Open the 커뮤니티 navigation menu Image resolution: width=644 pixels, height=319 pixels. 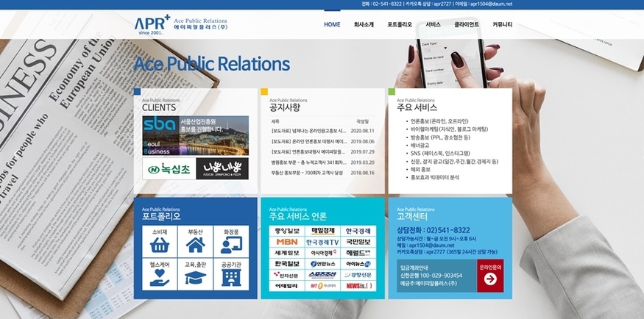point(502,24)
